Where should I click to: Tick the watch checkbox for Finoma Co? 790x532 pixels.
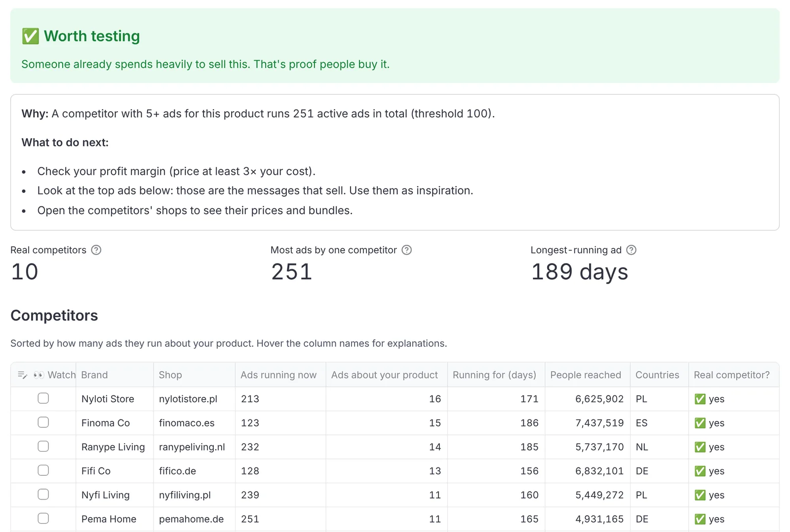pos(43,422)
